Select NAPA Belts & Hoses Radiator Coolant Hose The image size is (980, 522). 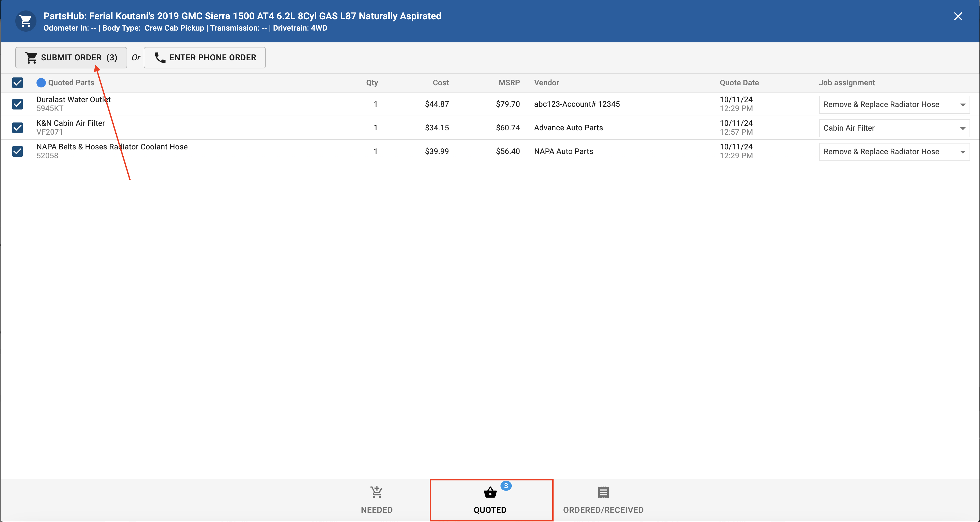coord(112,146)
